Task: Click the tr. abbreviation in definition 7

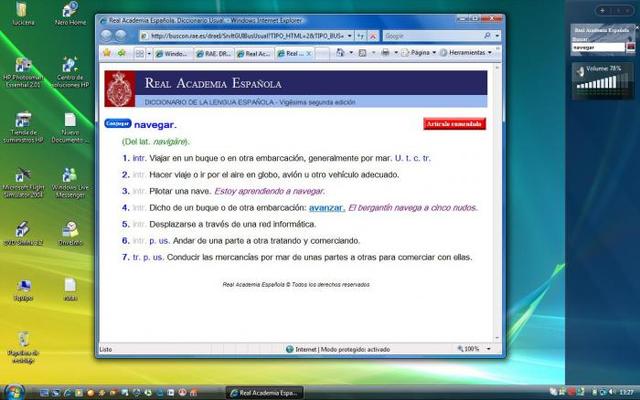Action: [136, 258]
